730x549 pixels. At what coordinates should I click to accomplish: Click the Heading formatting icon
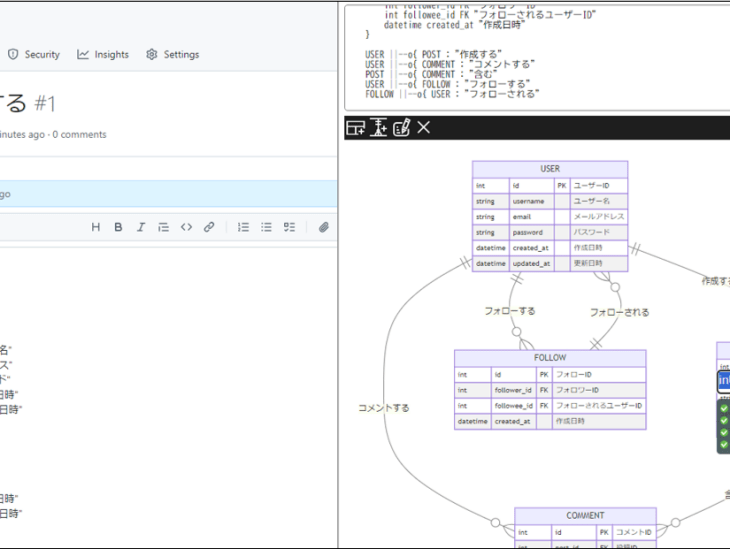(96, 227)
